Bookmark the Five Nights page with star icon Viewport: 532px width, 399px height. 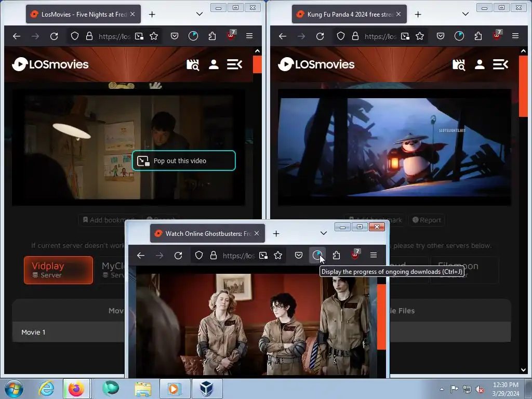(154, 36)
